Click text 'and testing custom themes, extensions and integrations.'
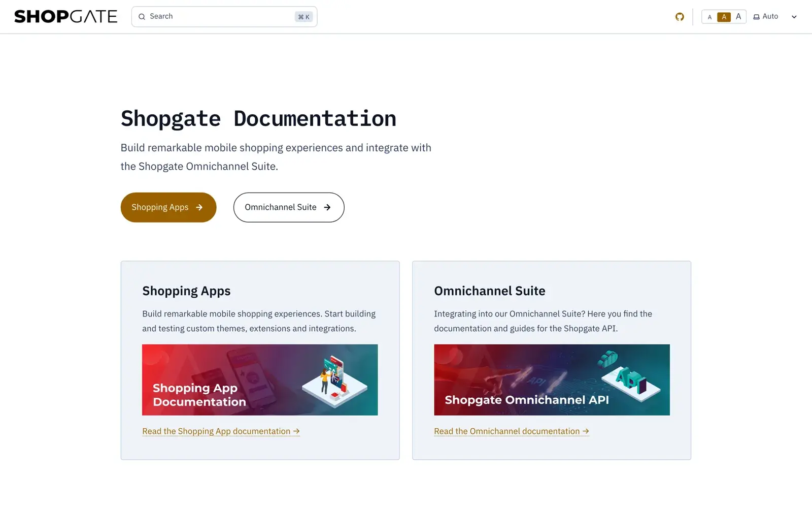Screen dimensions: 812x508 point(249,329)
